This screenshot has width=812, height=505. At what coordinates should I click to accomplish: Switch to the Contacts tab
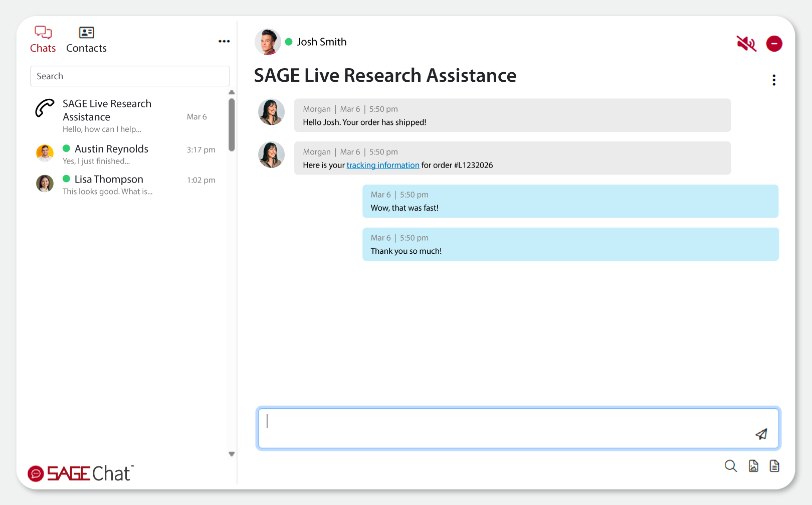click(86, 40)
